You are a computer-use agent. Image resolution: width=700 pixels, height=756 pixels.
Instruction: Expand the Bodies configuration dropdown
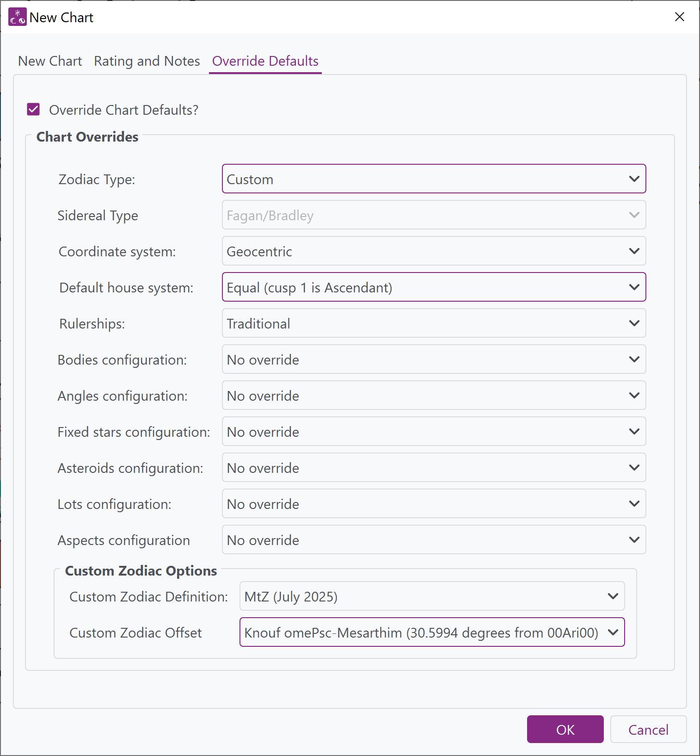pyautogui.click(x=434, y=359)
